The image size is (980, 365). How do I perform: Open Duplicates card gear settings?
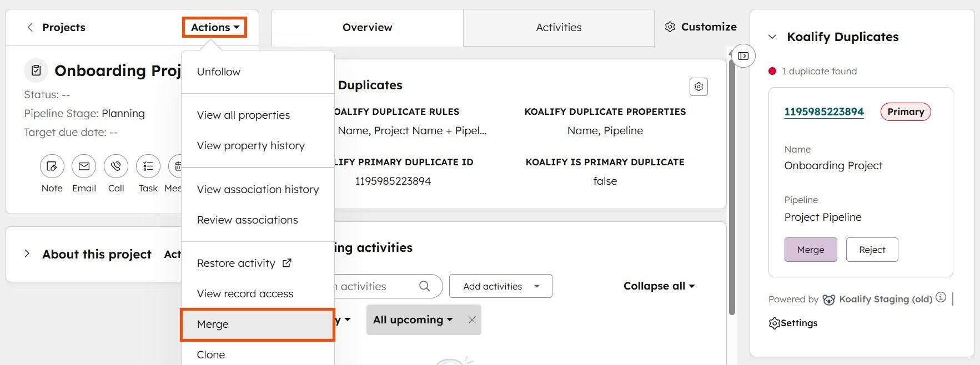[698, 87]
